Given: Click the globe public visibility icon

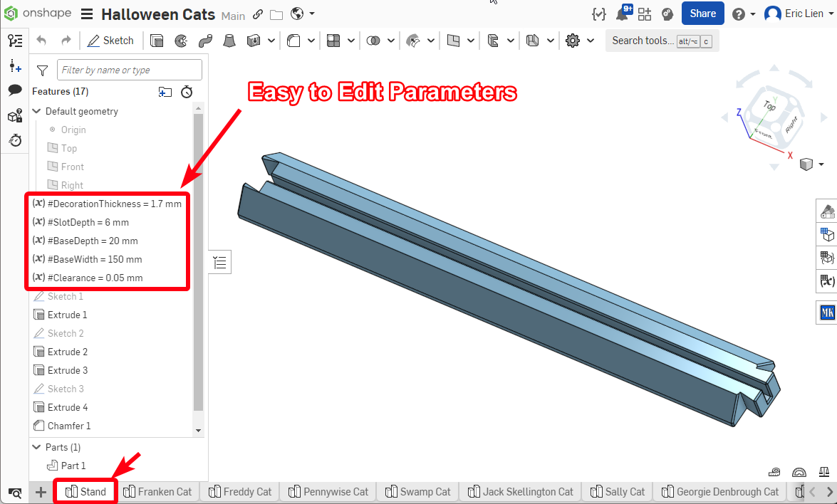Looking at the screenshot, I should (x=297, y=14).
